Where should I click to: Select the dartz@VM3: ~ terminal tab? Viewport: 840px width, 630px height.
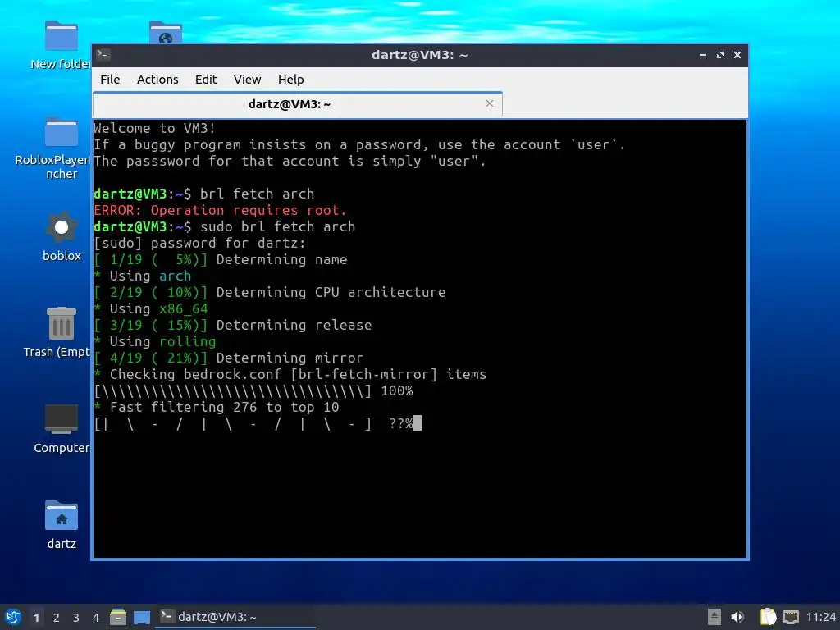pos(297,104)
